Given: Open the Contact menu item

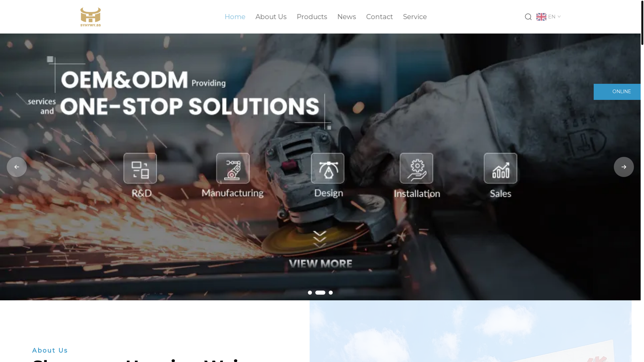Looking at the screenshot, I should pyautogui.click(x=379, y=17).
